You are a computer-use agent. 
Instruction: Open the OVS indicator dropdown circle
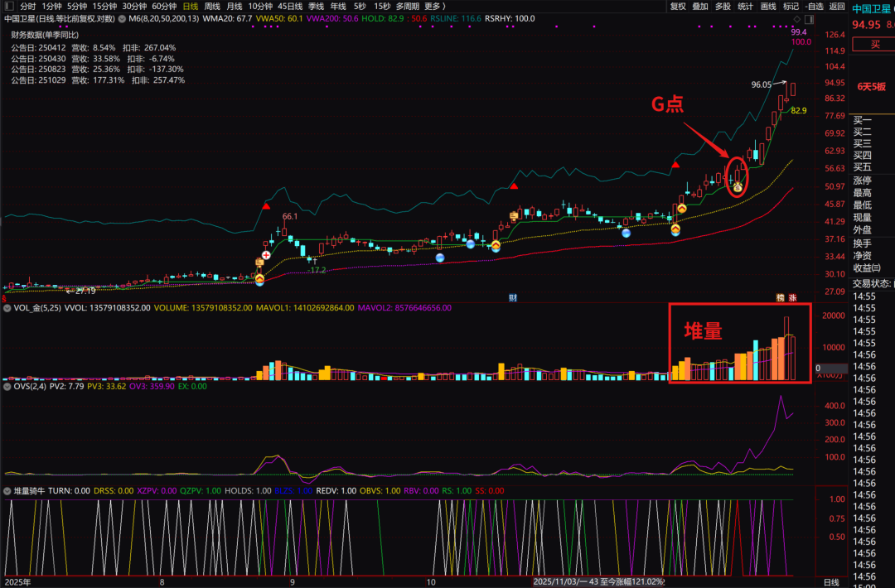[x=7, y=387]
